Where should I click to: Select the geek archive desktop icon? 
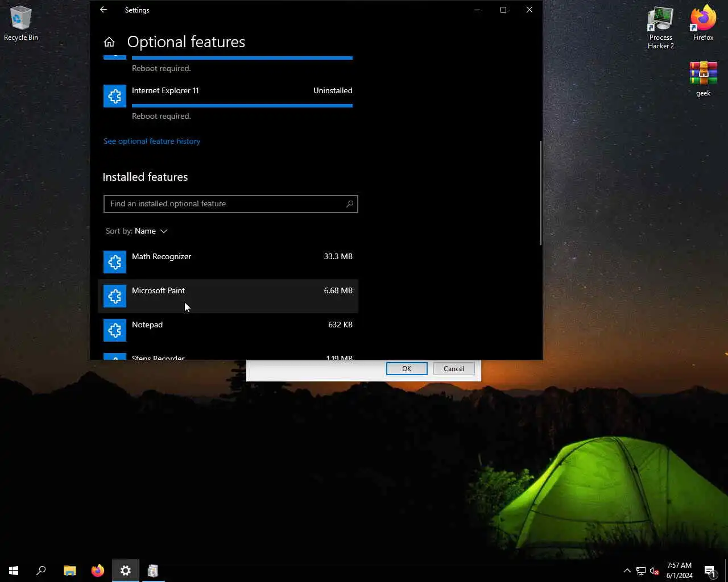click(704, 79)
